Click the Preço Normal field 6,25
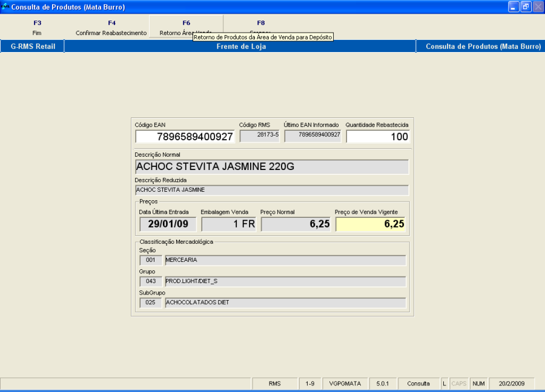Viewport: 545px width, 392px height. pos(296,224)
